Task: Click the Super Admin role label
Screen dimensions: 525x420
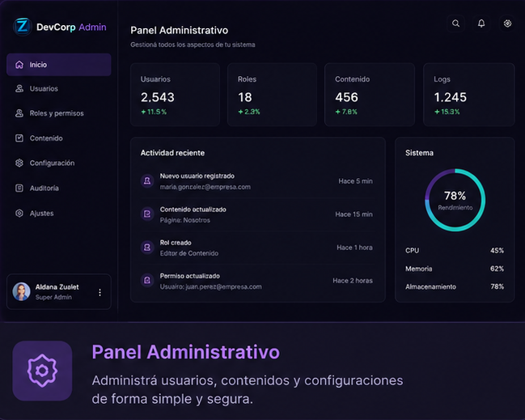Action: 53,297
